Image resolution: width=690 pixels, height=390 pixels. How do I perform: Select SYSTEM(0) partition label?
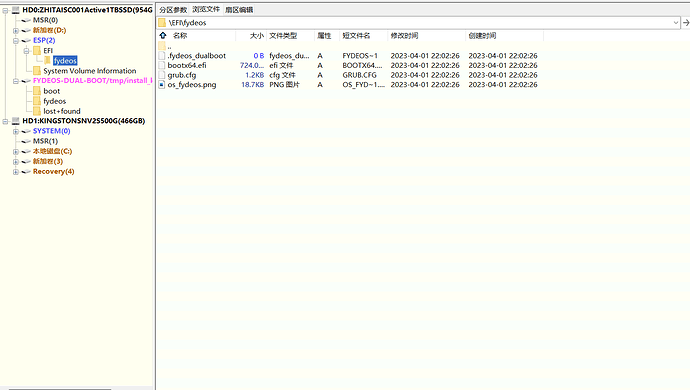51,131
